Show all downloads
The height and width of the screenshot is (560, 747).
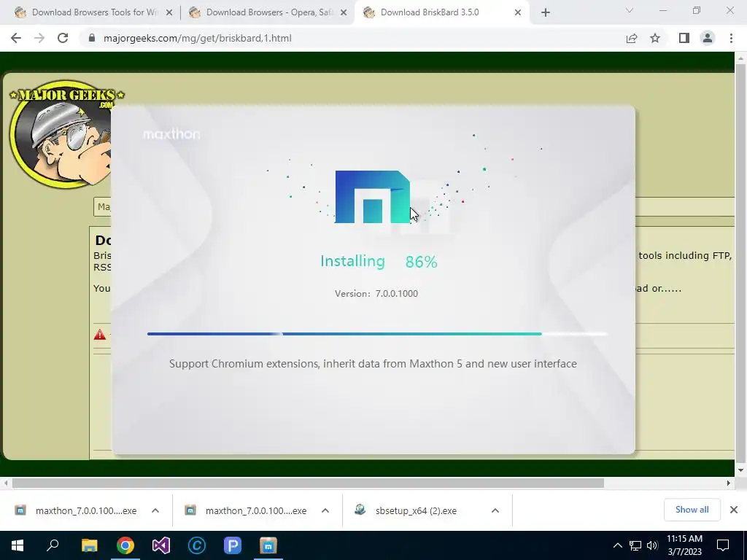692,510
